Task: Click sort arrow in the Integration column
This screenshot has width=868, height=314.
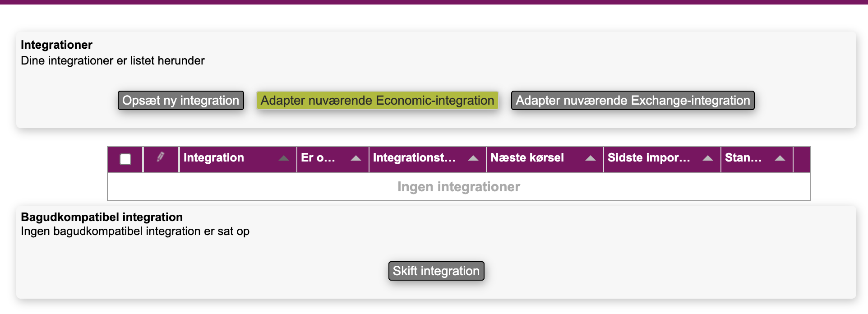Action: (x=284, y=158)
